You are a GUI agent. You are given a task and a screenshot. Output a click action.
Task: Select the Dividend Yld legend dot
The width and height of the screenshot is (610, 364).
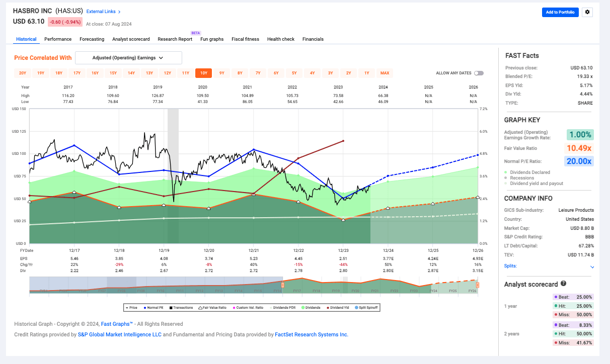(329, 307)
